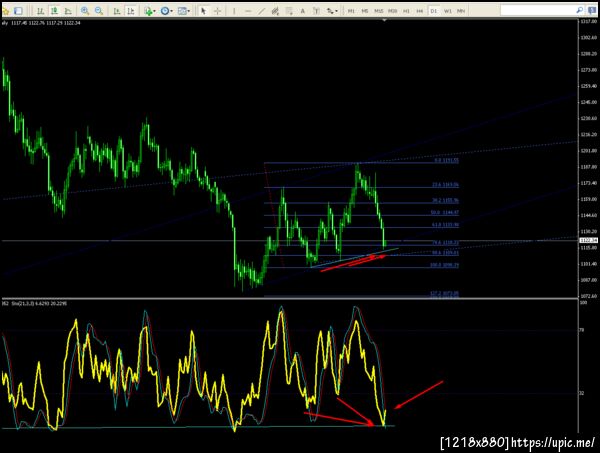Open the indicators list dropdown

point(150,11)
